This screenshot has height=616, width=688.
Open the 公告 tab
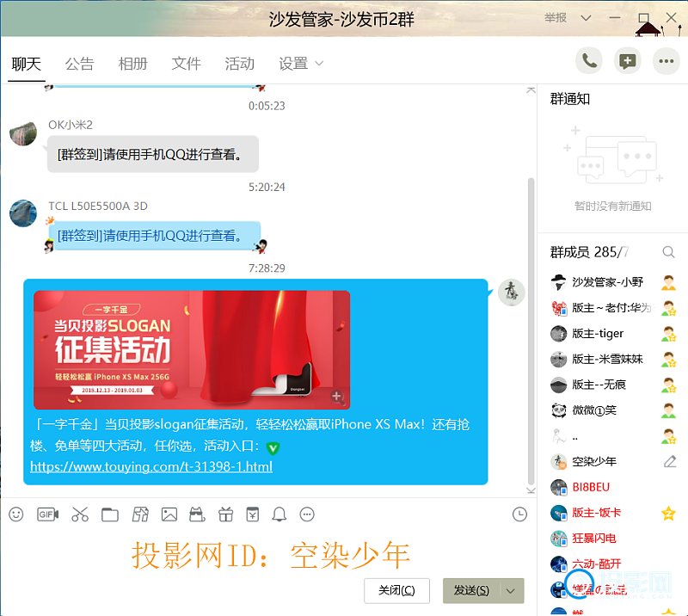[79, 65]
